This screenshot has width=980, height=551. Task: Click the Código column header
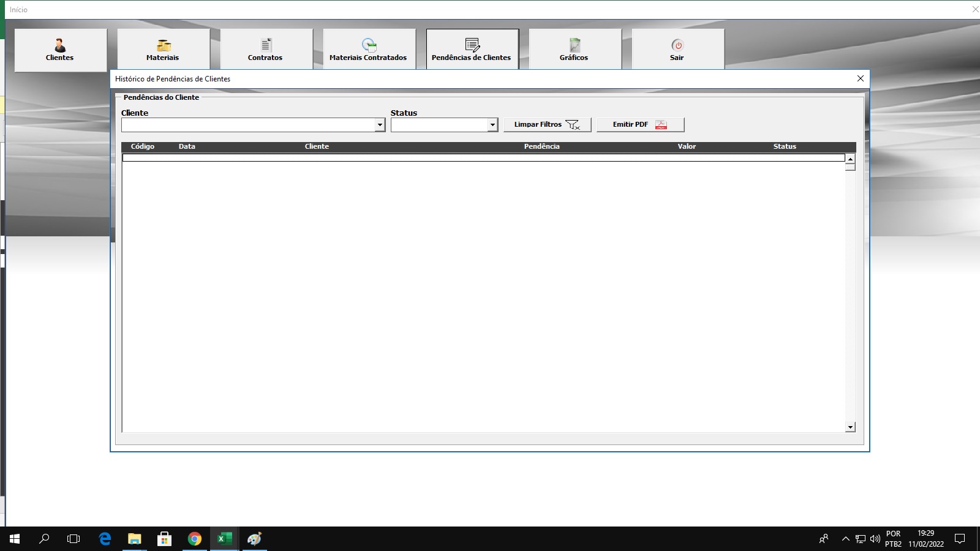pyautogui.click(x=143, y=147)
